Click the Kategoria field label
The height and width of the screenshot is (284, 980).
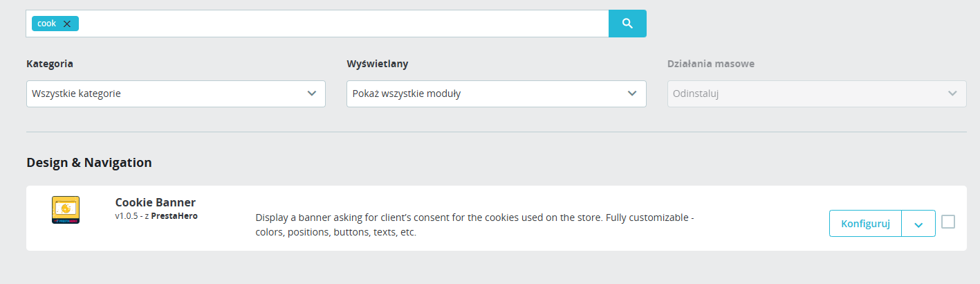(50, 64)
